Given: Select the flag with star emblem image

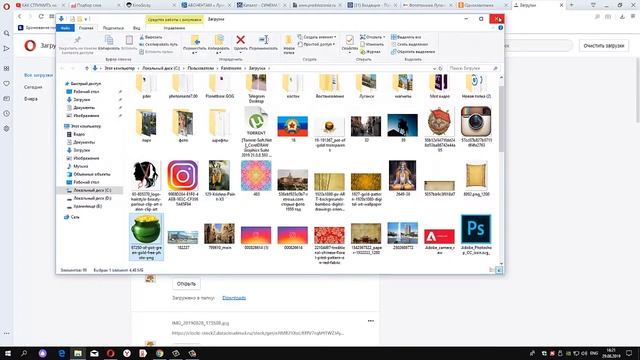Looking at the screenshot, I should [x=293, y=126].
